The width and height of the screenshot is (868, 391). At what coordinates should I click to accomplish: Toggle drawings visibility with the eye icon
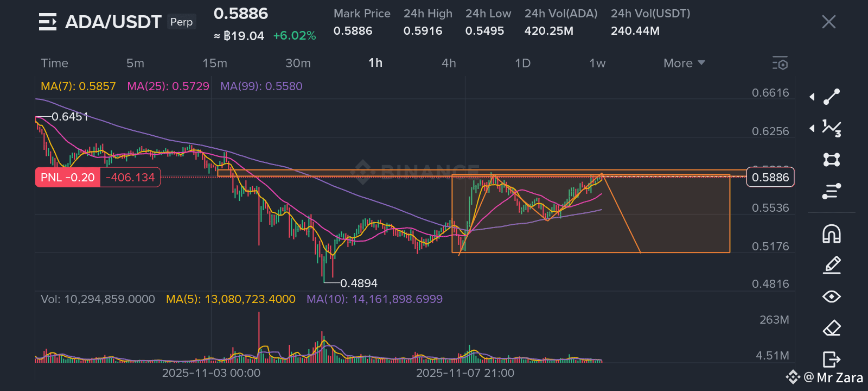click(832, 297)
